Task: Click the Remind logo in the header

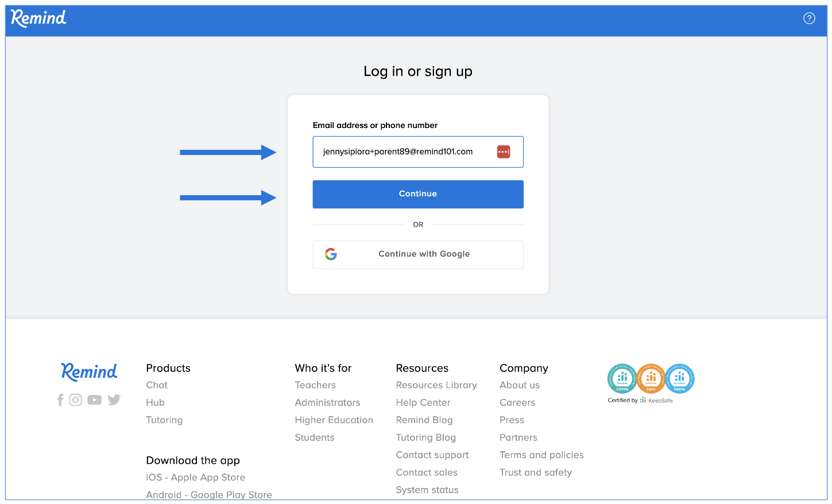Action: (x=38, y=18)
